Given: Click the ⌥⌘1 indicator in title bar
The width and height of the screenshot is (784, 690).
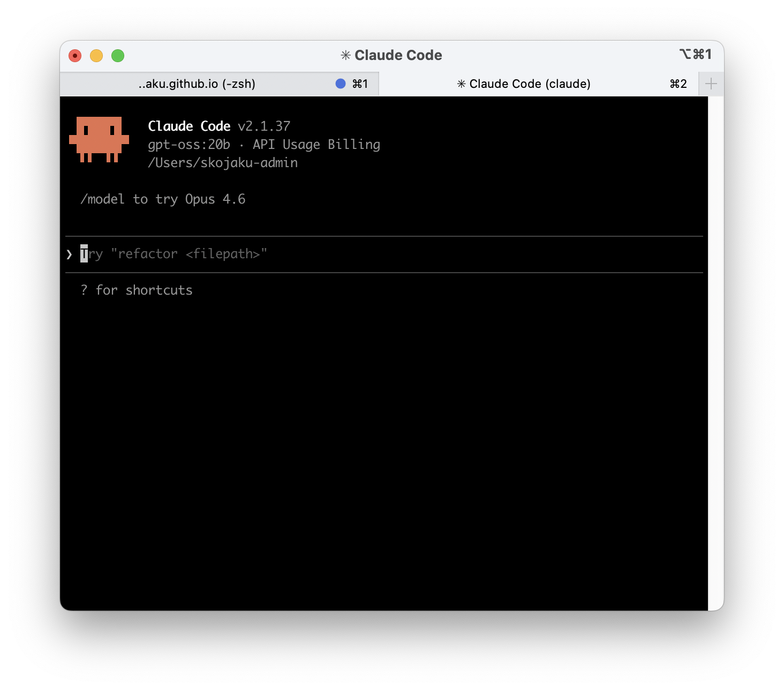Looking at the screenshot, I should [x=695, y=55].
